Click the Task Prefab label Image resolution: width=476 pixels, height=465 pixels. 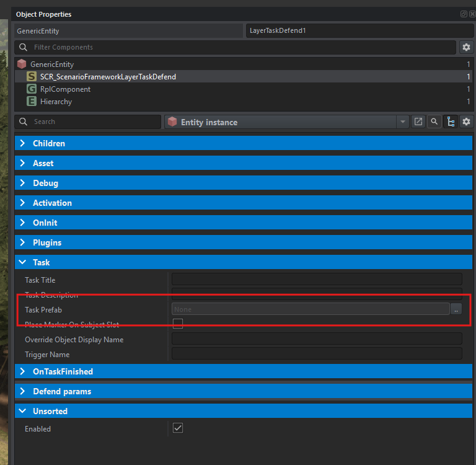pyautogui.click(x=43, y=310)
